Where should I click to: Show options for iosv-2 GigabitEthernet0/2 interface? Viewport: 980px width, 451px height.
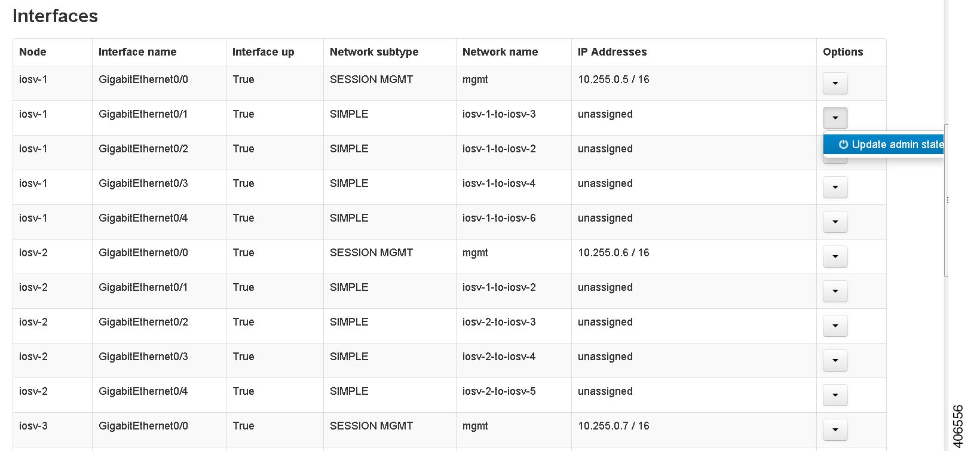835,326
